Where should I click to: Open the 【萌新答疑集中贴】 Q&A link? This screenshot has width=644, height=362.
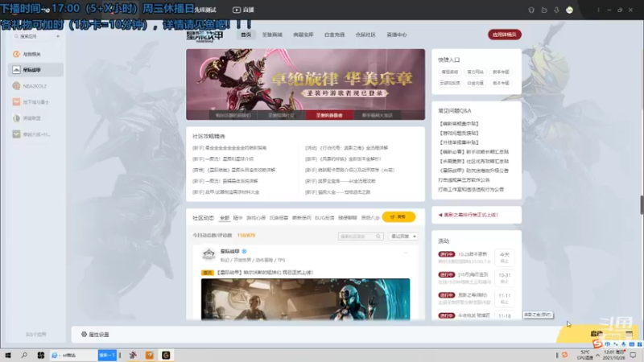[x=459, y=124]
